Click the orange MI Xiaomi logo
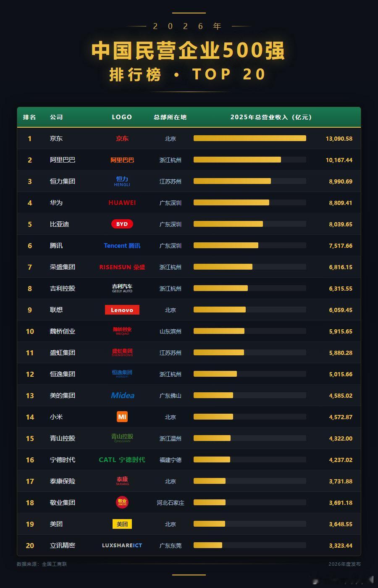This screenshot has width=378, height=588. (x=122, y=417)
